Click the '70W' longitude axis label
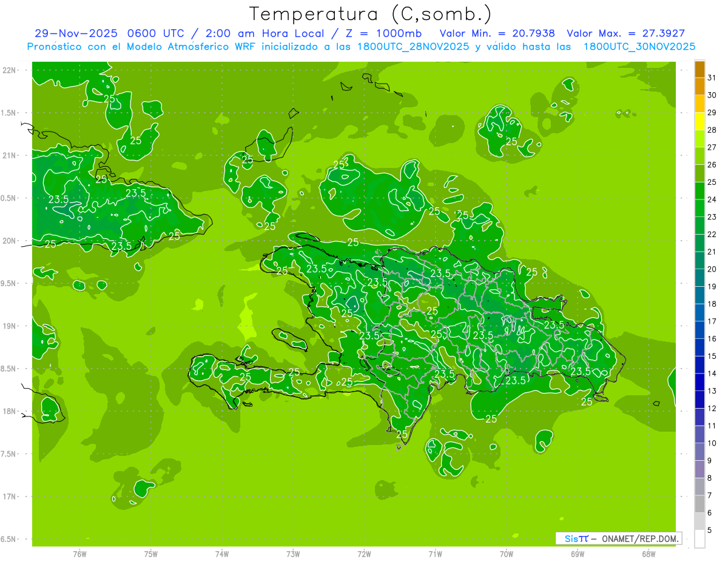The image size is (728, 562). 507,554
